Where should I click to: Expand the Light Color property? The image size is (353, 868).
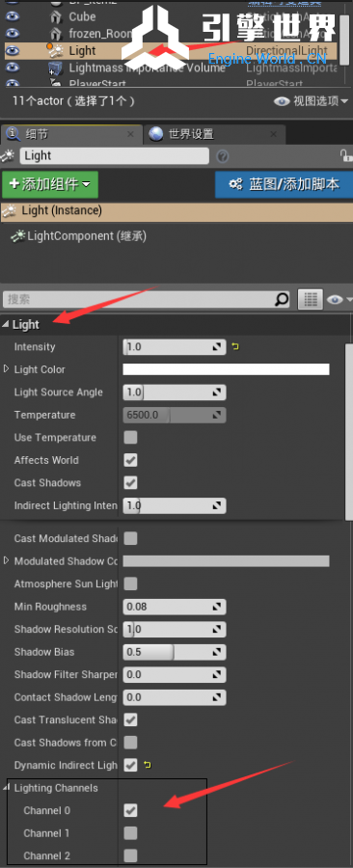(x=7, y=369)
